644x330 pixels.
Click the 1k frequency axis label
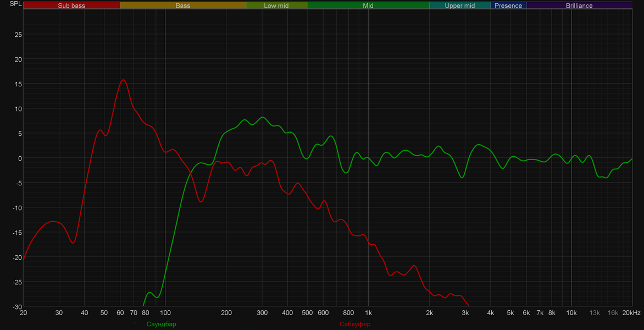368,313
